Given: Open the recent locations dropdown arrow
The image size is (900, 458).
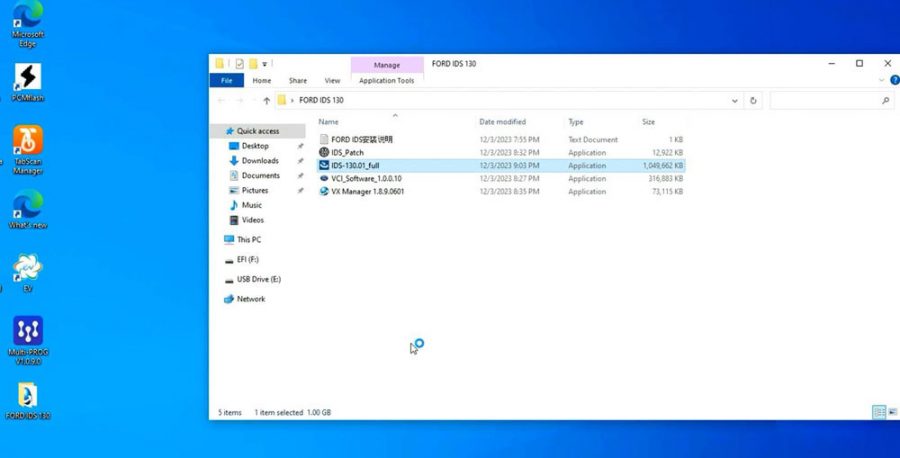Looking at the screenshot, I should (252, 100).
